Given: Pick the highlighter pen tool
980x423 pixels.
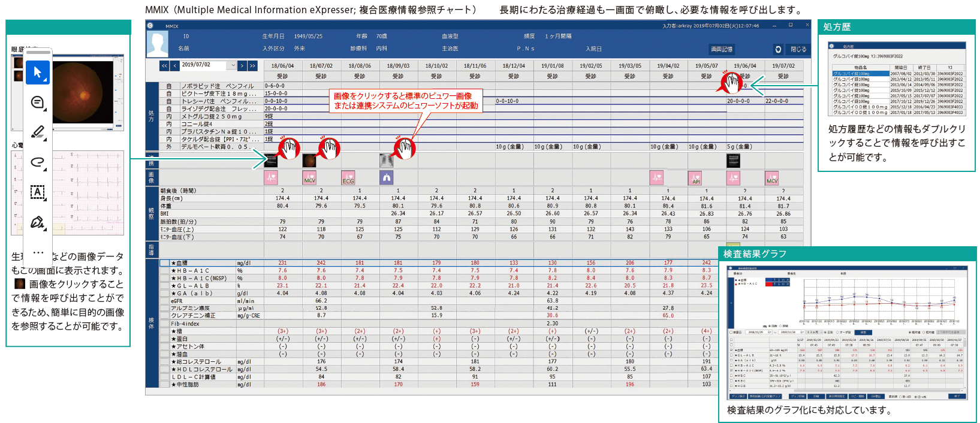Looking at the screenshot, I should [38, 132].
